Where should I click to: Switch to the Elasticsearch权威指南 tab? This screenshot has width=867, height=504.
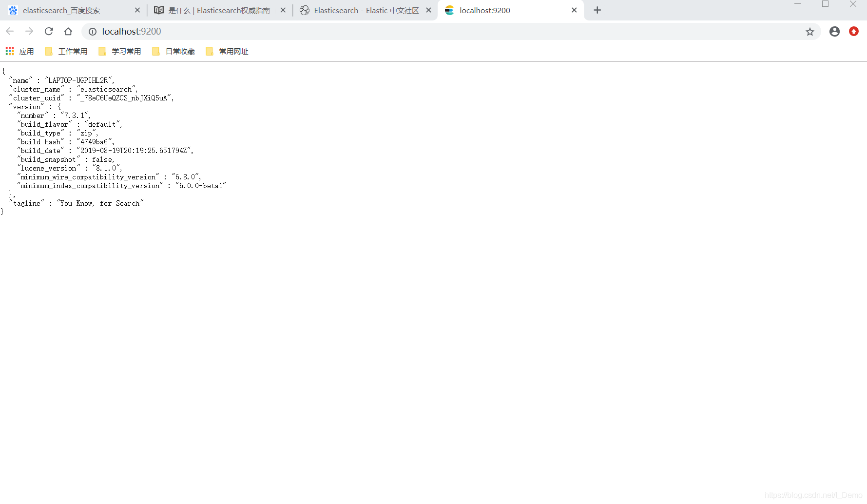[219, 10]
